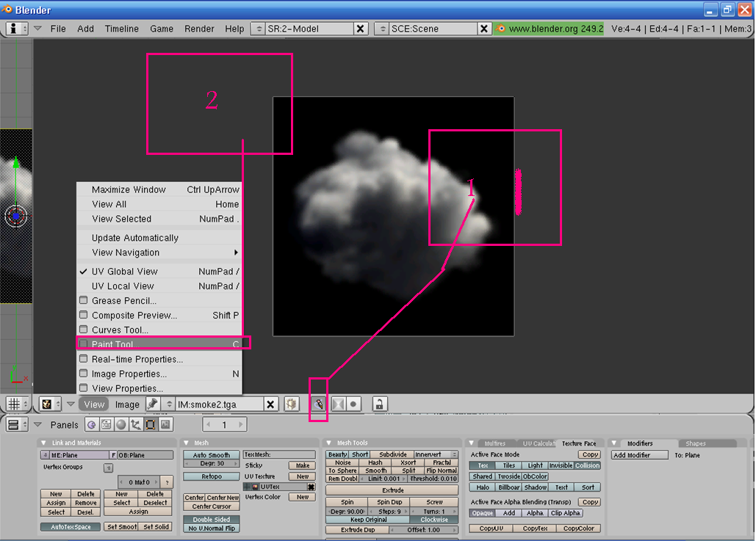This screenshot has height=541, width=756.
Task: Collapse the Mesh Tools panel
Action: 329,443
